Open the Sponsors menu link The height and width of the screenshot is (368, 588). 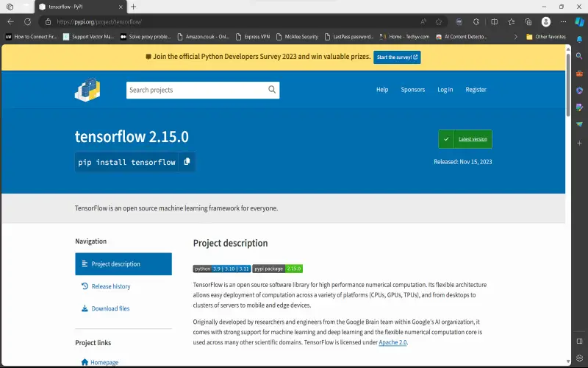(x=412, y=89)
